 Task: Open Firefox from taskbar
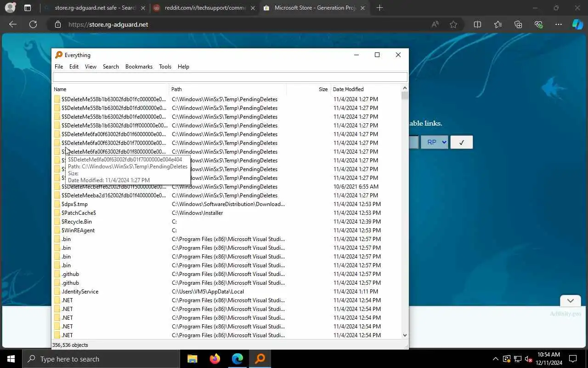[215, 359]
